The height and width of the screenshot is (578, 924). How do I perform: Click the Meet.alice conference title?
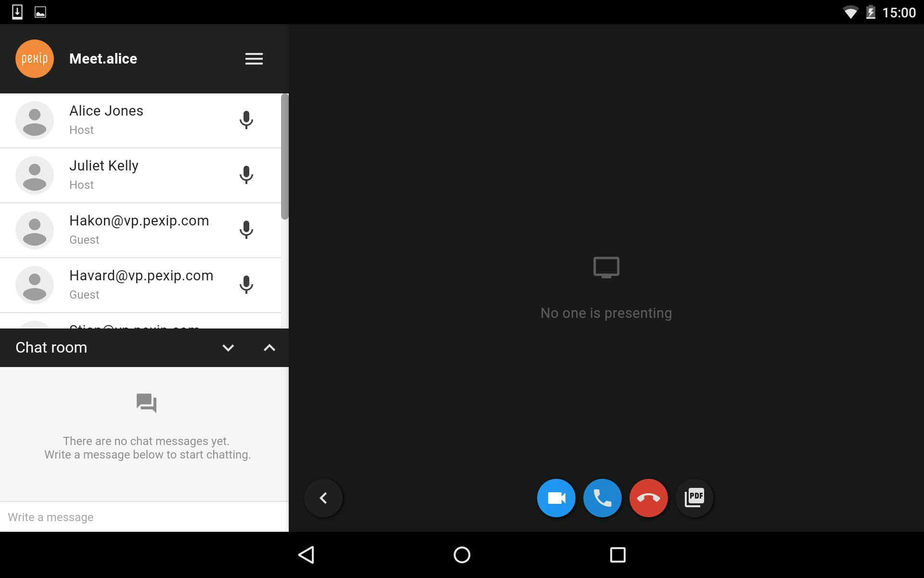[103, 59]
